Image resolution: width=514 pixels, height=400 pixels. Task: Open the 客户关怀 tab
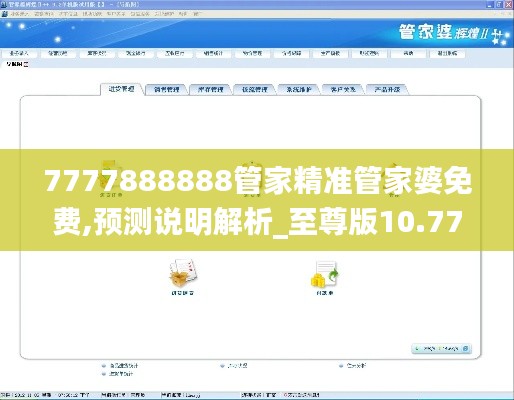343,89
